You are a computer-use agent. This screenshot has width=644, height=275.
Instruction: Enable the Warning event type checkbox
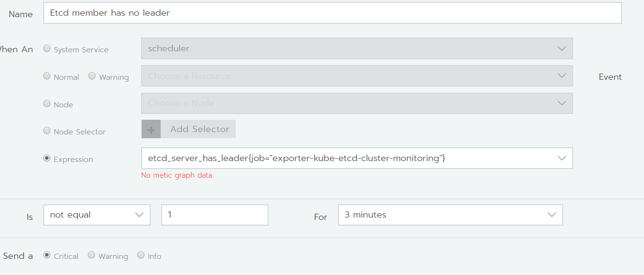coord(92,76)
